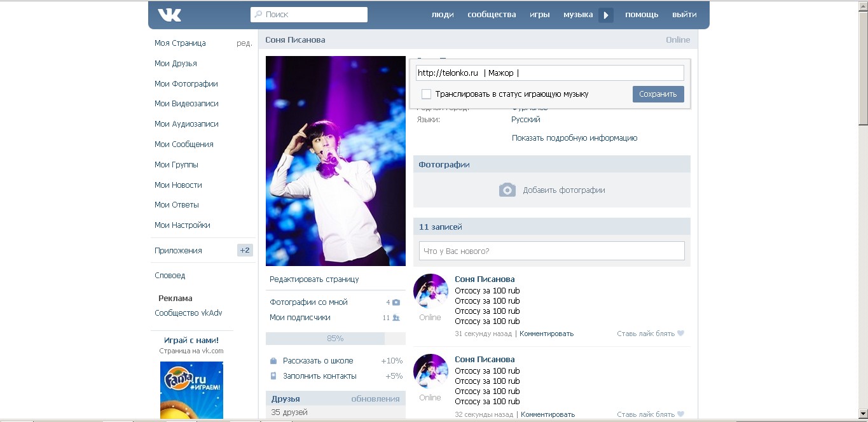This screenshot has width=868, height=422.
Task: Click Комментировать under first post
Action: pyautogui.click(x=546, y=334)
